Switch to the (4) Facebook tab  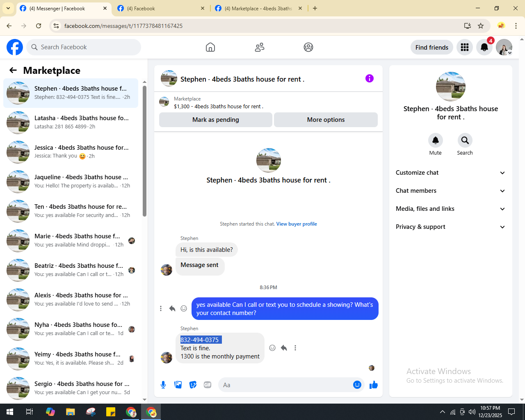(161, 8)
